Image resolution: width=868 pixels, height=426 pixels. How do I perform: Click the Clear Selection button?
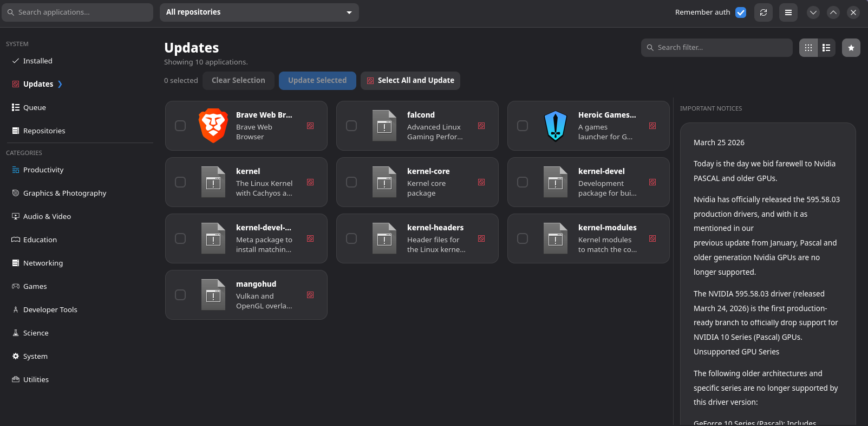[238, 80]
